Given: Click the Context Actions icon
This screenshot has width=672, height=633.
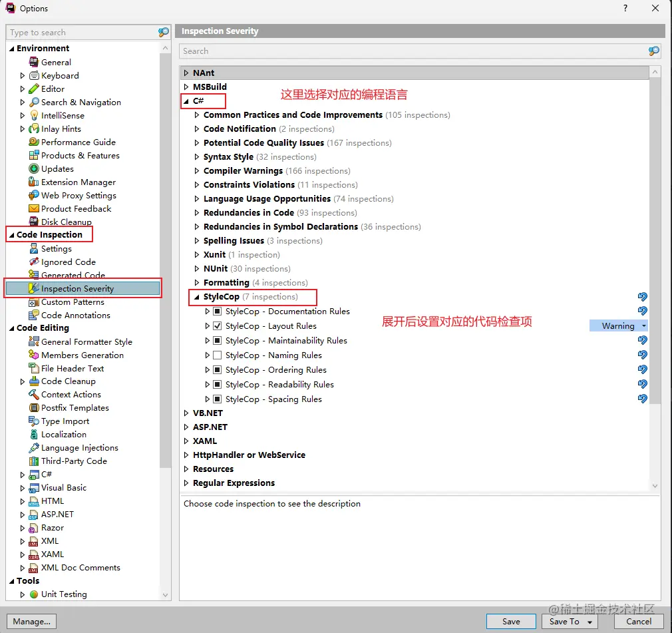Looking at the screenshot, I should click(x=34, y=395).
